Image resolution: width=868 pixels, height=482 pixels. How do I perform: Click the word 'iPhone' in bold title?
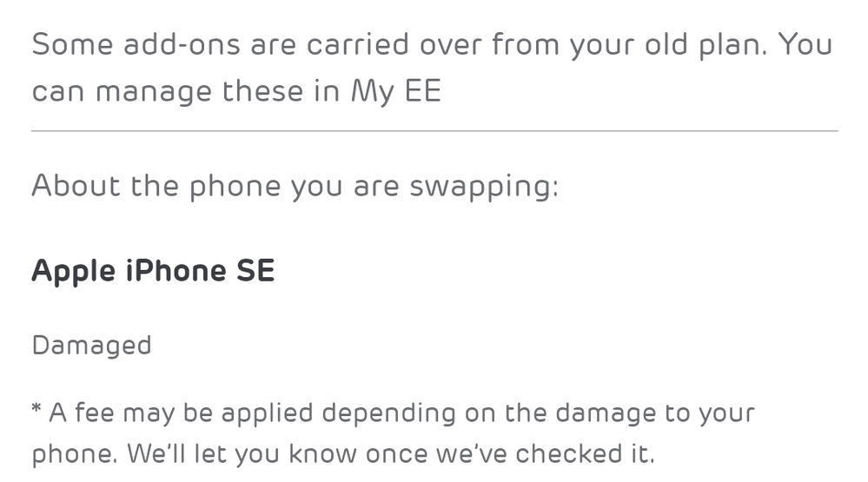(176, 271)
